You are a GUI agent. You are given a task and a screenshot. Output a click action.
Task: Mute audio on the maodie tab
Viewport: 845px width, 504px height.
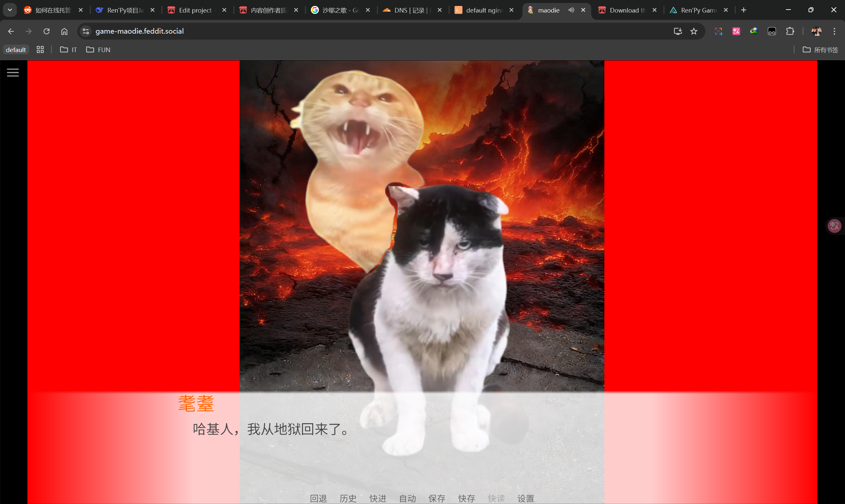[571, 10]
